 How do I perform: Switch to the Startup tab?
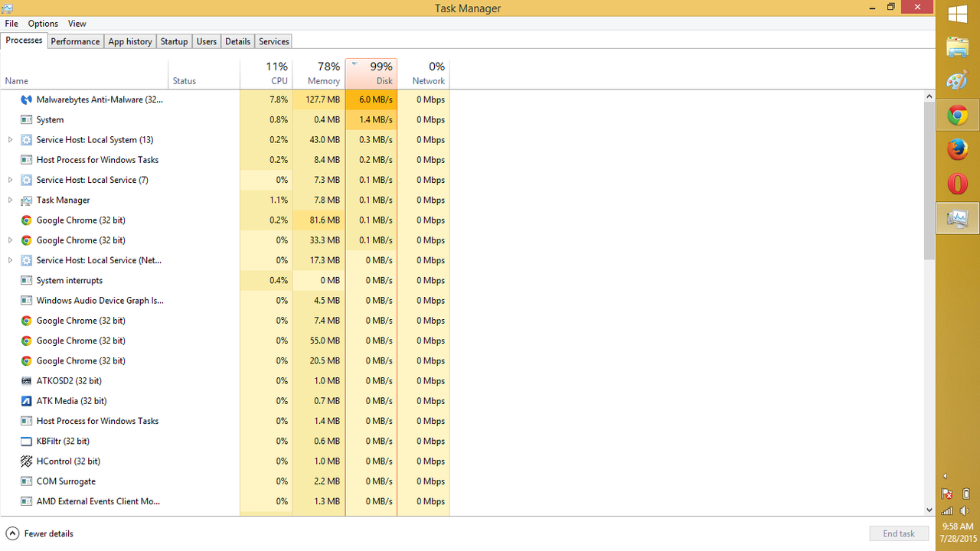pos(175,41)
